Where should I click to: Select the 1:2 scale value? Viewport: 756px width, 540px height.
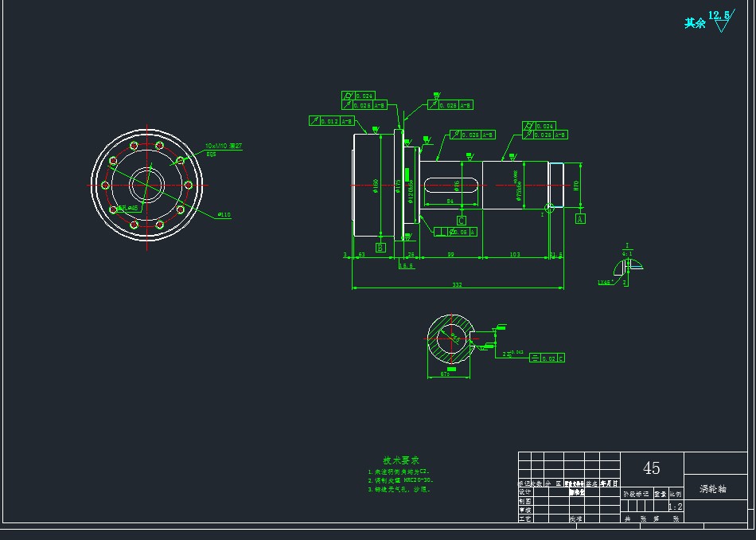click(x=675, y=507)
